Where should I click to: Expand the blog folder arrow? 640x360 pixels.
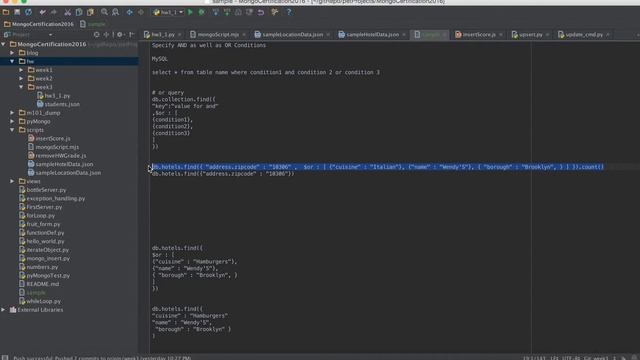point(12,53)
